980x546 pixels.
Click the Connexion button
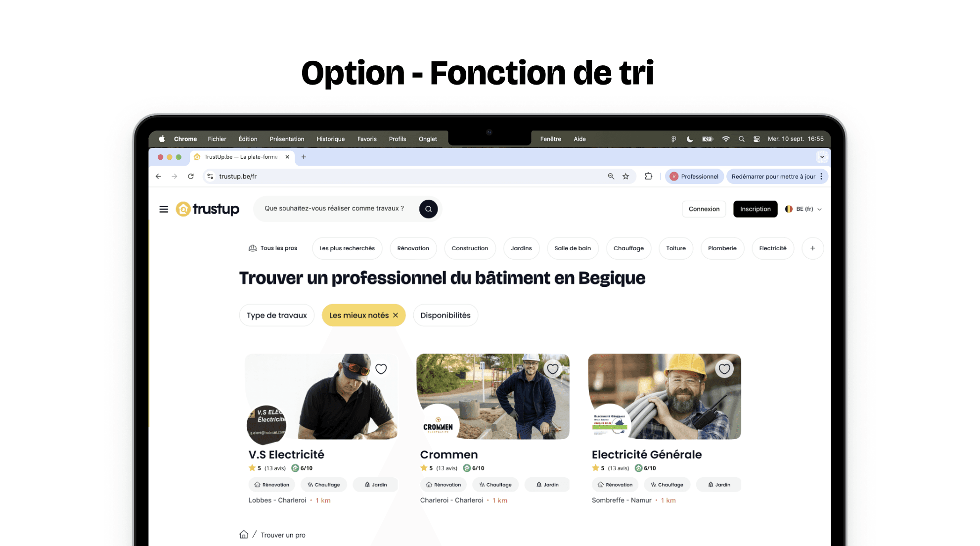point(704,209)
